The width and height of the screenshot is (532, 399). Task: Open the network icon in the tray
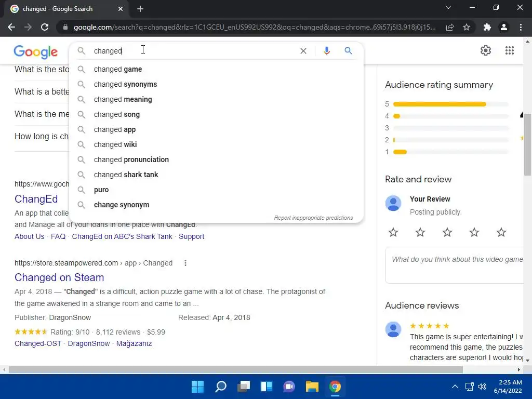point(470,387)
